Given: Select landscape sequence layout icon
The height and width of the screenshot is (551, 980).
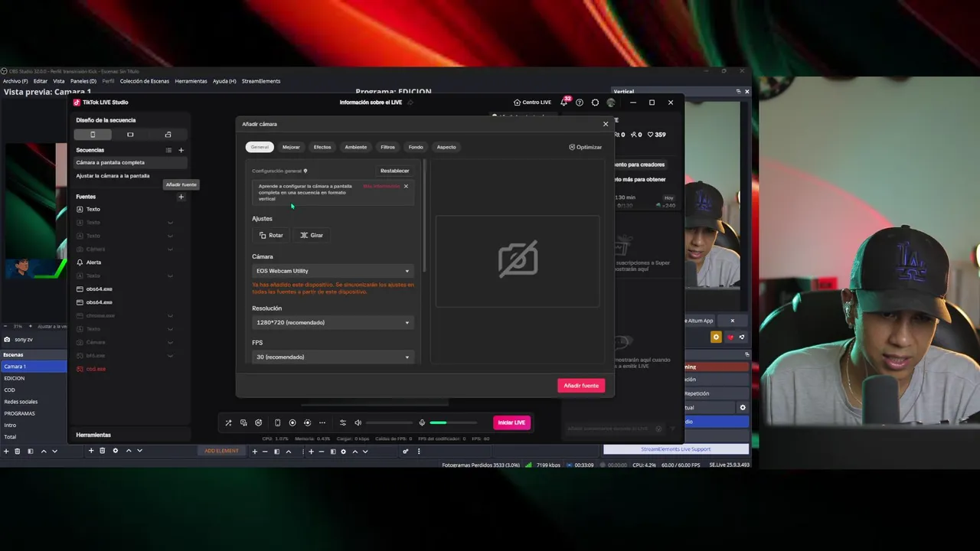Looking at the screenshot, I should pos(130,135).
